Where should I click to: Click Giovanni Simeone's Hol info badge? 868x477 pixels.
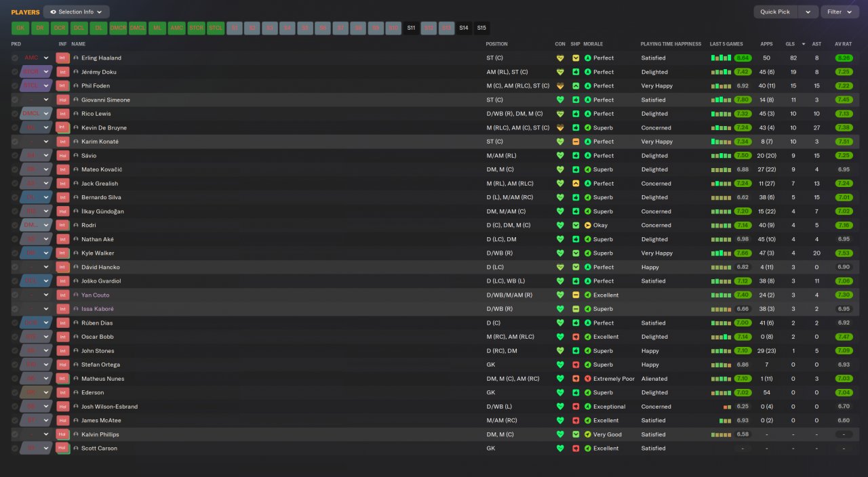click(62, 100)
